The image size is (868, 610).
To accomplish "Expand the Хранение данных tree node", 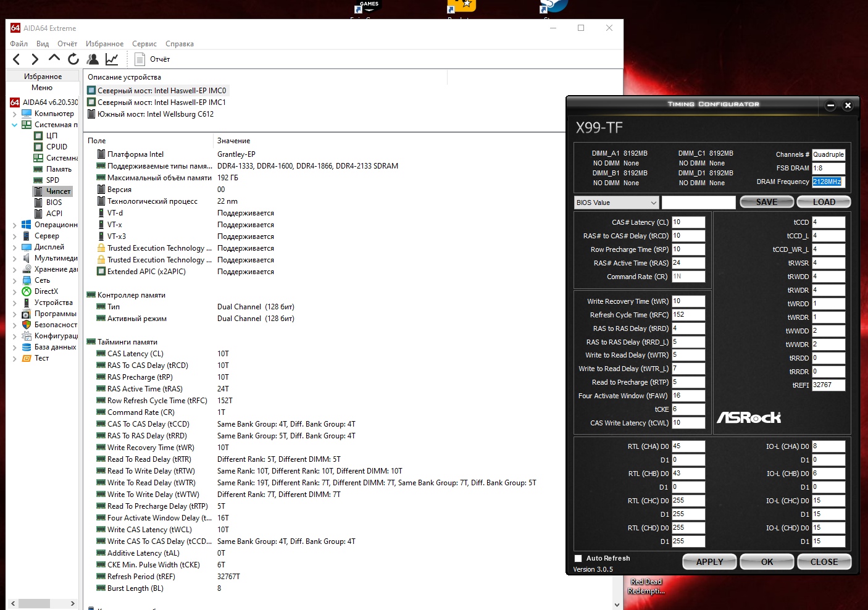I will click(x=15, y=269).
